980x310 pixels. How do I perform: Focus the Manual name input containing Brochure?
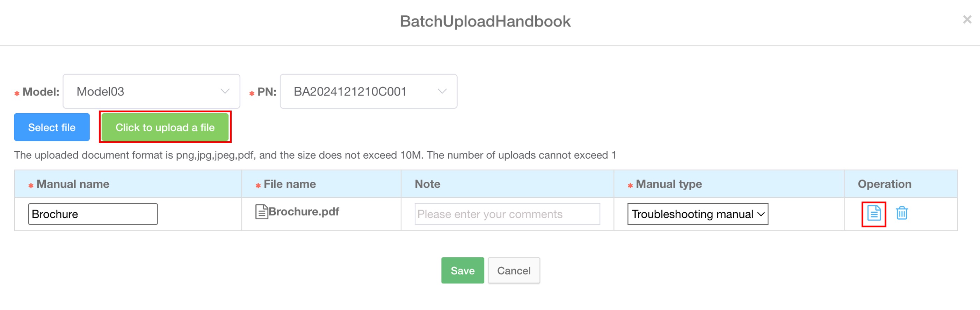click(x=93, y=214)
